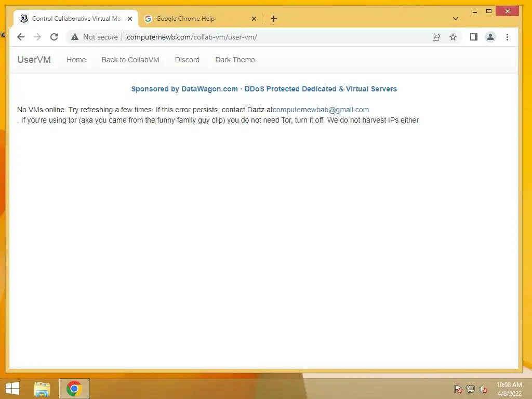Open the Home nav item
This screenshot has width=532, height=399.
click(x=76, y=60)
